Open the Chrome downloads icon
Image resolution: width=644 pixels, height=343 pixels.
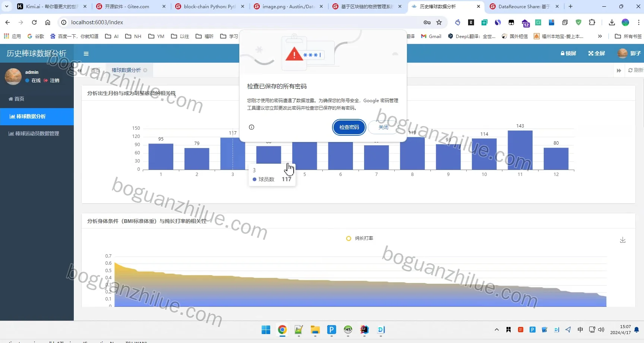click(612, 22)
